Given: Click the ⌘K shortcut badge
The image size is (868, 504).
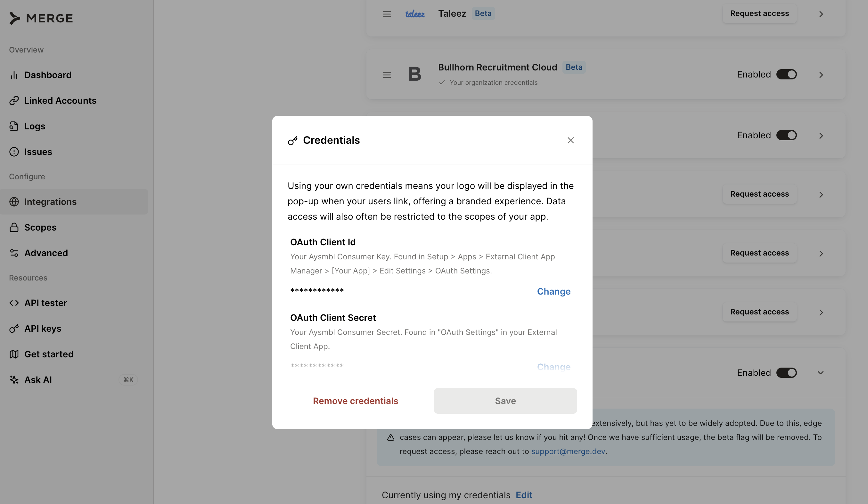Looking at the screenshot, I should pos(128,380).
